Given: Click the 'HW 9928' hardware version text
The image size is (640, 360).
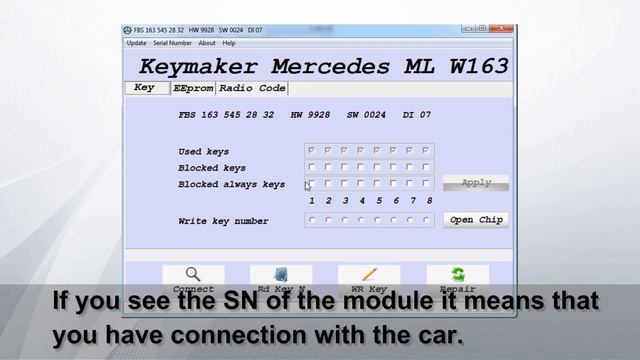Looking at the screenshot, I should pyautogui.click(x=310, y=115).
